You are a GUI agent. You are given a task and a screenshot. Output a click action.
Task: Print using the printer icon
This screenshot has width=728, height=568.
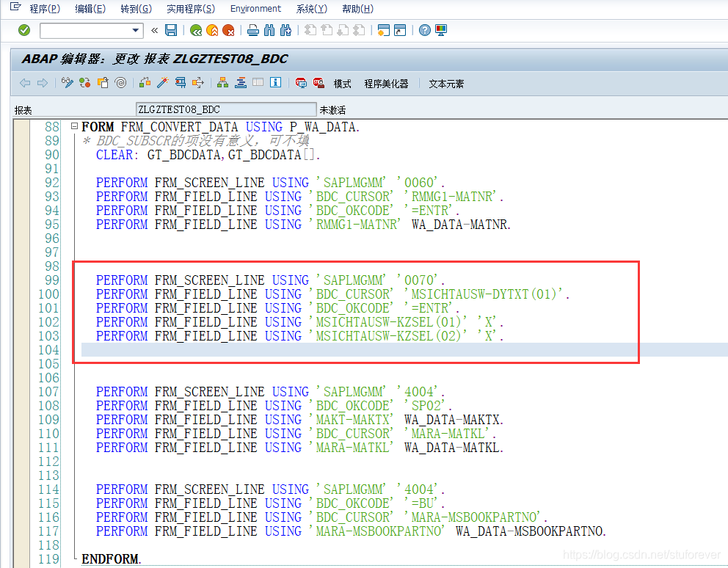click(x=253, y=31)
